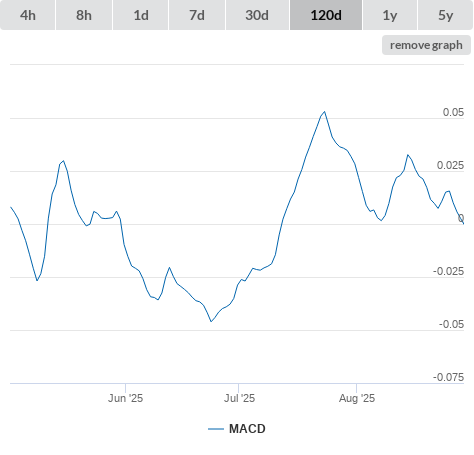This screenshot has width=474, height=455.
Task: Click the active 120d tab
Action: click(x=326, y=15)
